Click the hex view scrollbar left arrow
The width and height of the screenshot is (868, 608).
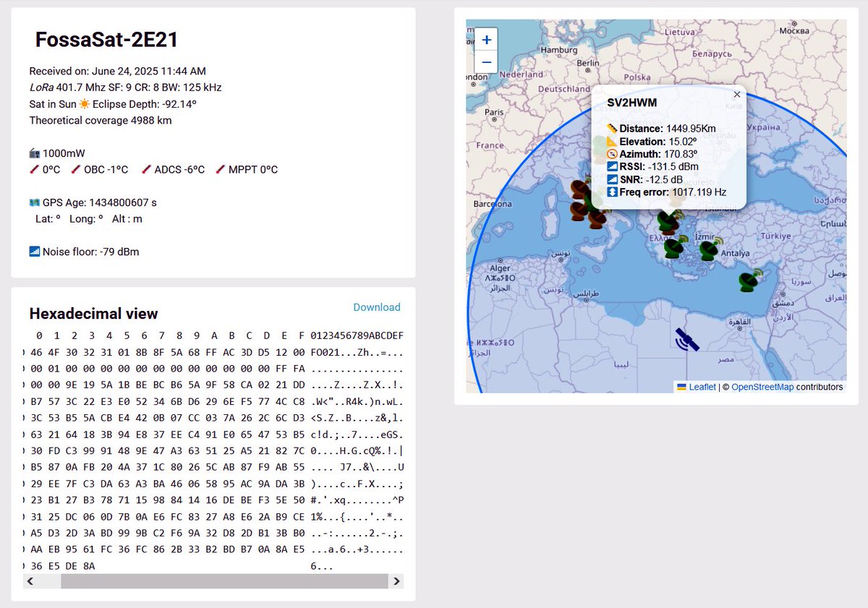30,581
